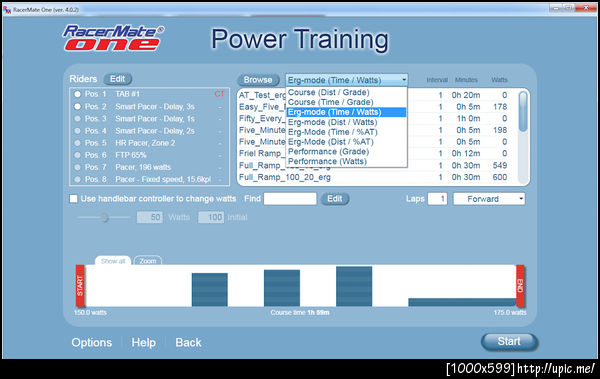Click the Interval column header
Screen dimensions: 600x379
point(437,80)
